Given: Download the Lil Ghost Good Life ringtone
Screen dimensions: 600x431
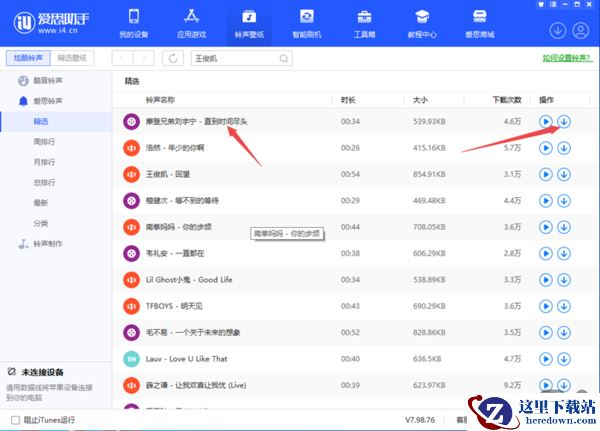Looking at the screenshot, I should (564, 280).
